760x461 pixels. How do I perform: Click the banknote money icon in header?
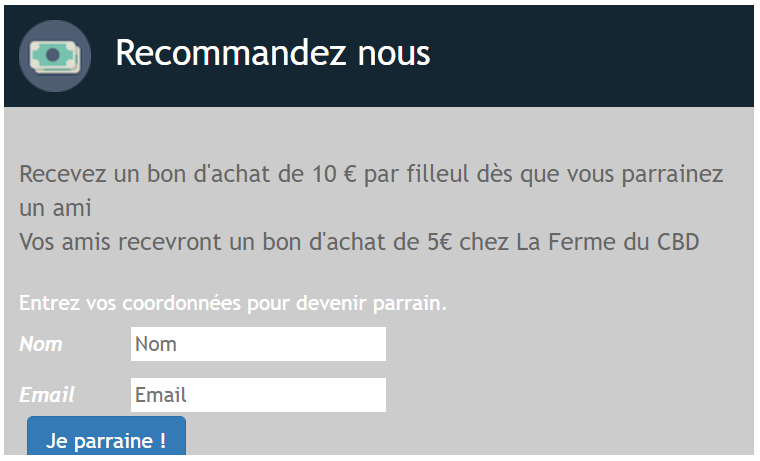click(55, 56)
